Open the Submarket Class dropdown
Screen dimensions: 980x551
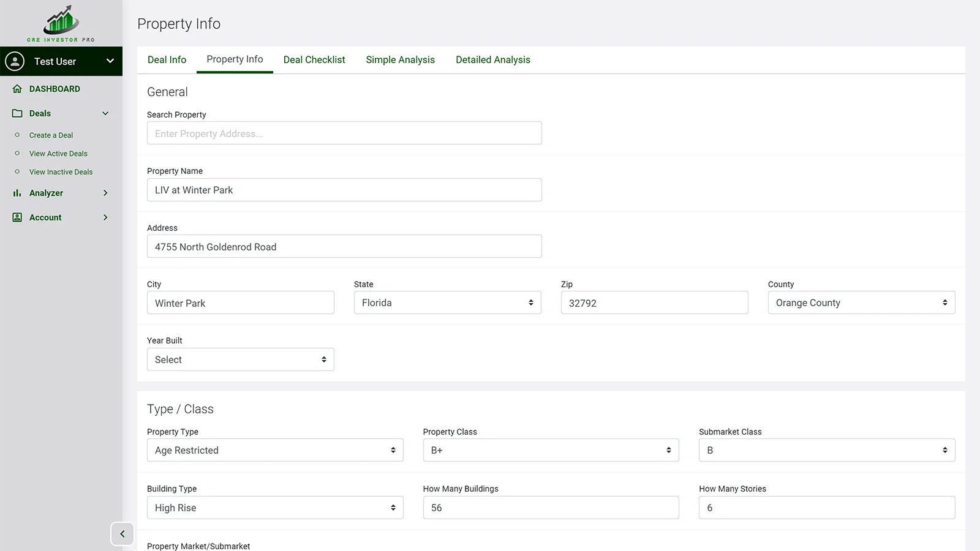[827, 450]
